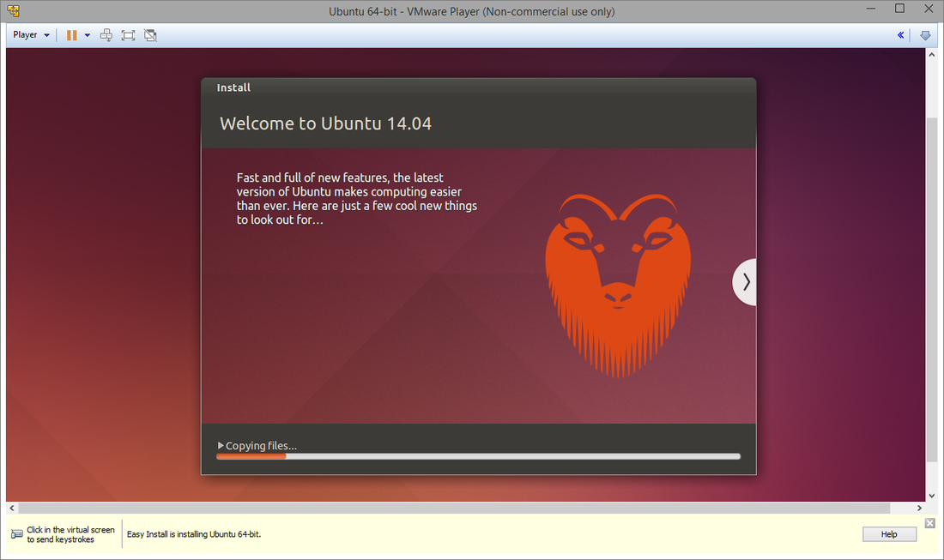Expand the power options dropdown arrow
944x560 pixels.
pyautogui.click(x=88, y=35)
